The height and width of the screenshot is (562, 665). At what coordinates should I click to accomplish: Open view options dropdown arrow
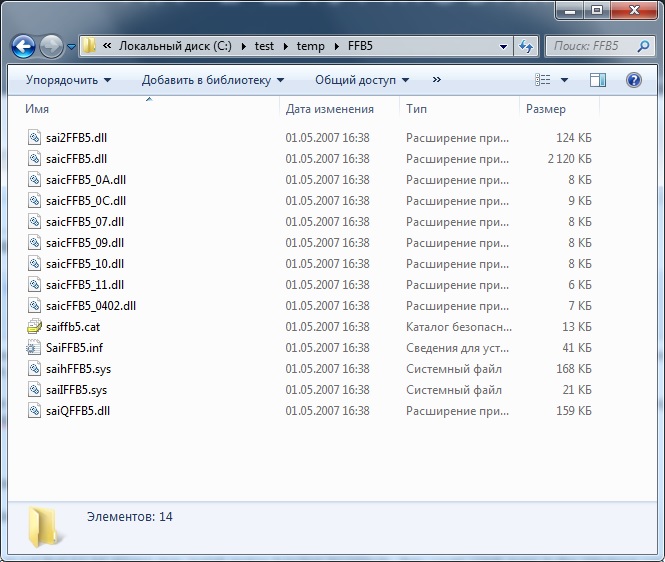564,80
